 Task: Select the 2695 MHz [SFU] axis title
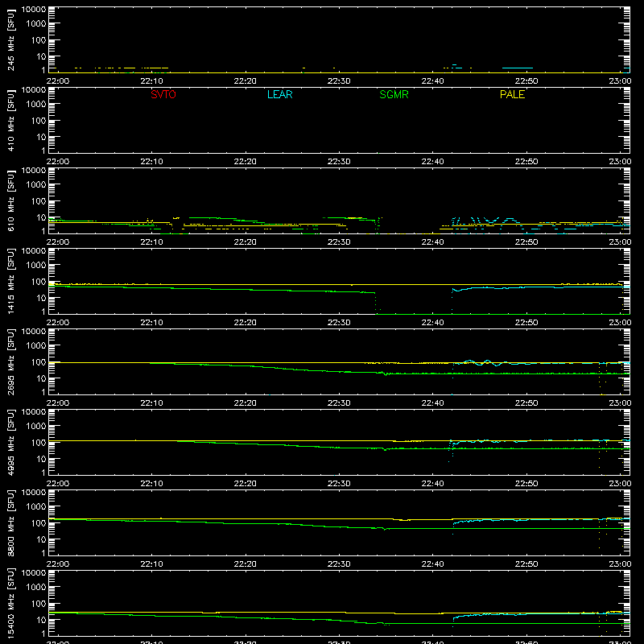coord(10,361)
